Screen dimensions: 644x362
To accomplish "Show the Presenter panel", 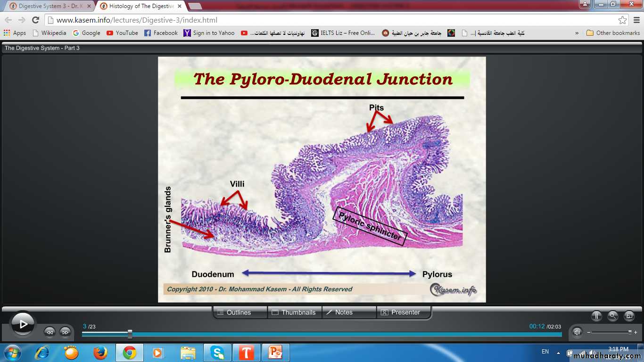I will [404, 313].
